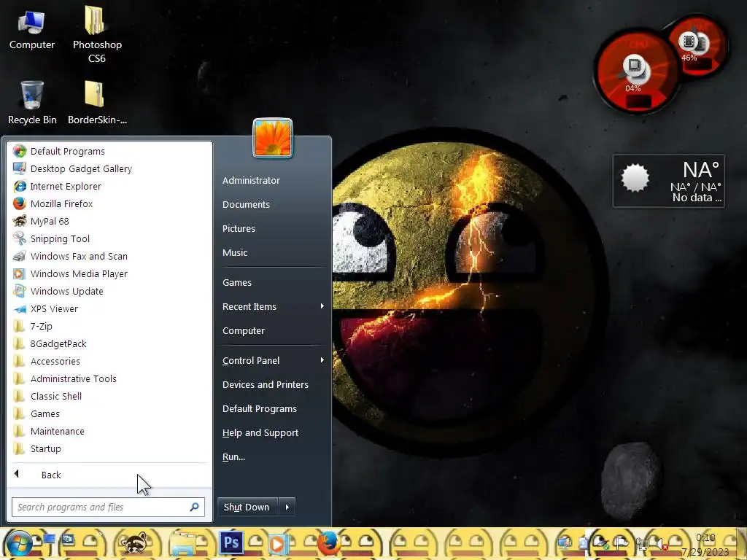Open Default Programs in the programs list
Viewport: 747px width, 560px height.
[x=109, y=152]
